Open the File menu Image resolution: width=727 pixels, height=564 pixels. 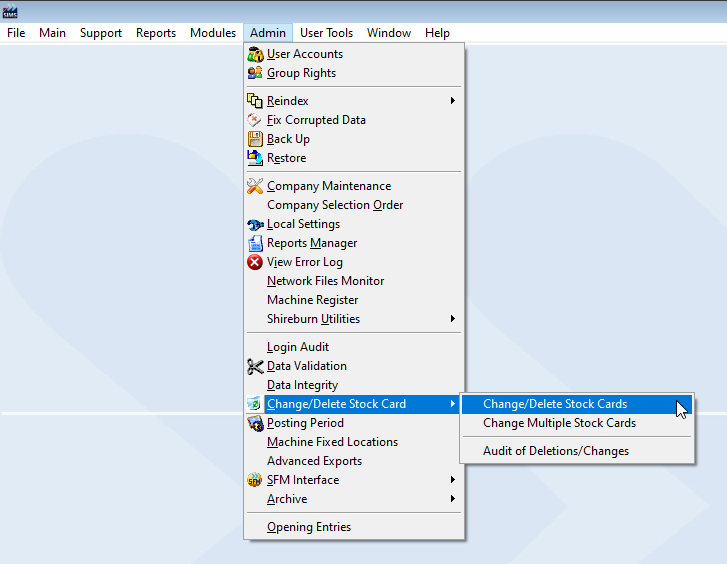[x=16, y=33]
